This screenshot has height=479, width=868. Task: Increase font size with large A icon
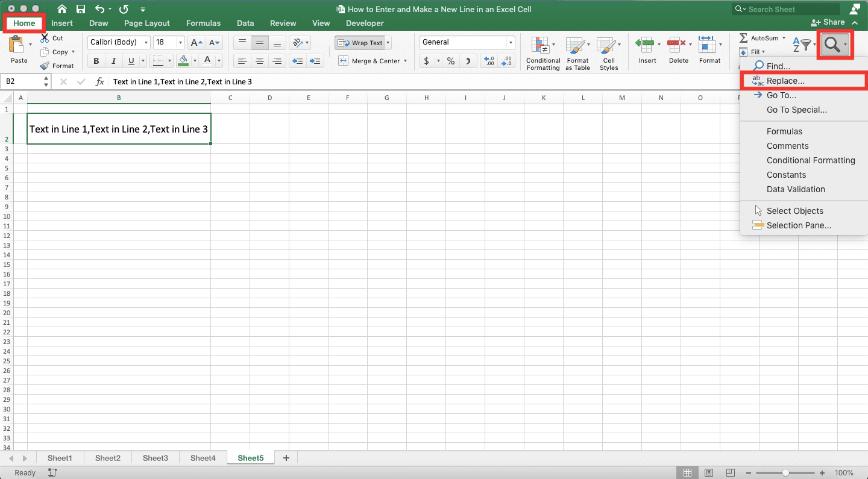(x=197, y=42)
